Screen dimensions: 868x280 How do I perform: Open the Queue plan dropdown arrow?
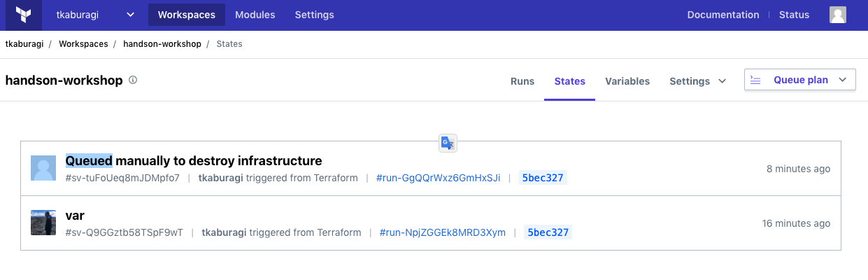coord(843,80)
